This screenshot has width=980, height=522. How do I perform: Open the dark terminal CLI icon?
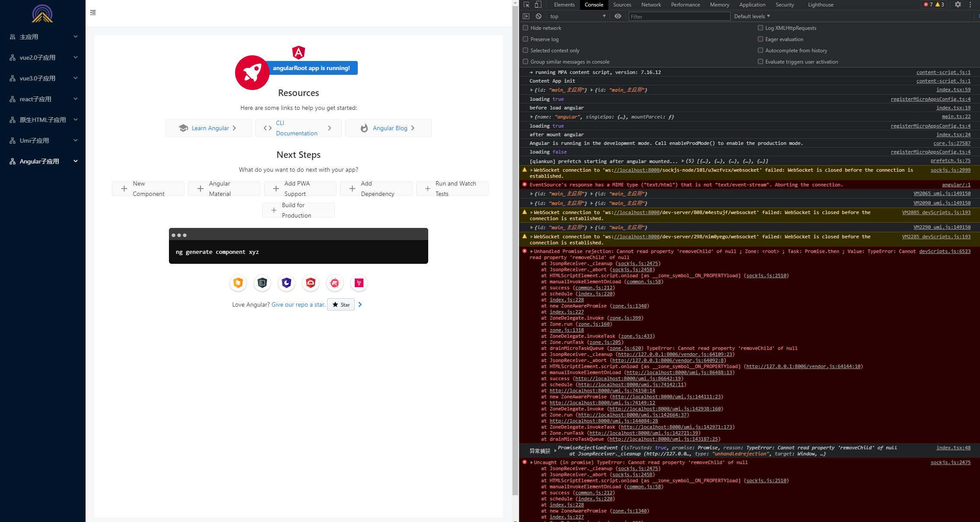click(x=262, y=283)
